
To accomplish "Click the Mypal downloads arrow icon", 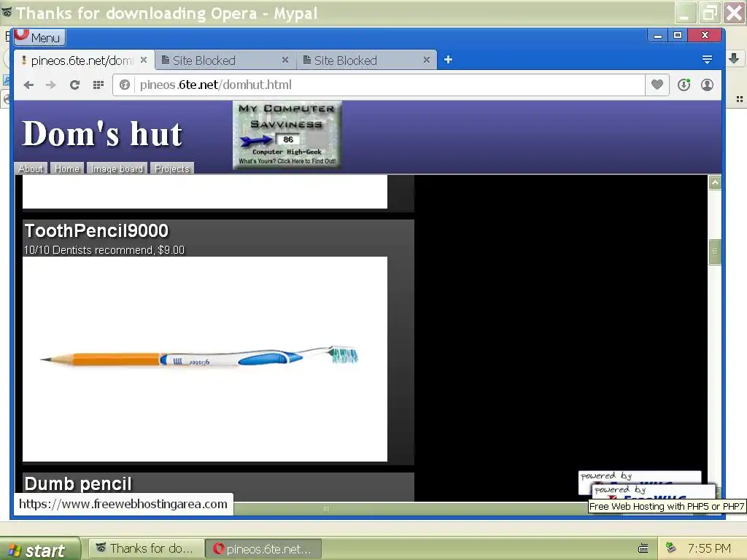I will 734,58.
